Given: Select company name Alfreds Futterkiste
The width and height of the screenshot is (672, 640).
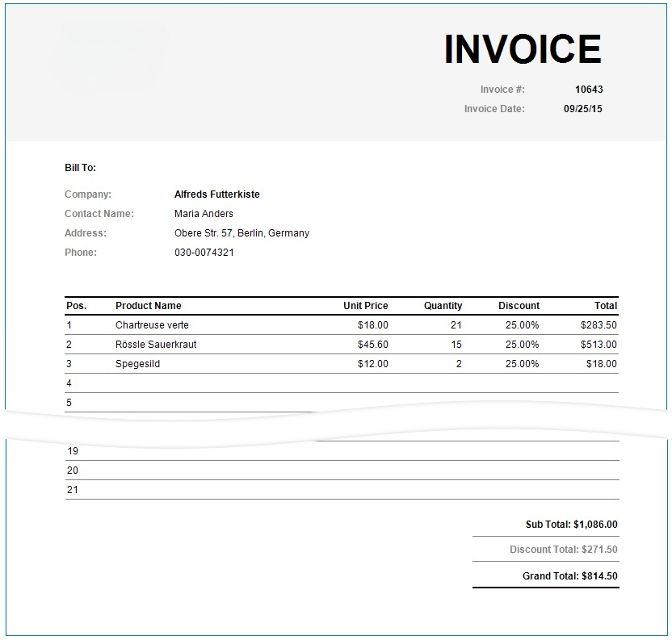Looking at the screenshot, I should tap(216, 194).
